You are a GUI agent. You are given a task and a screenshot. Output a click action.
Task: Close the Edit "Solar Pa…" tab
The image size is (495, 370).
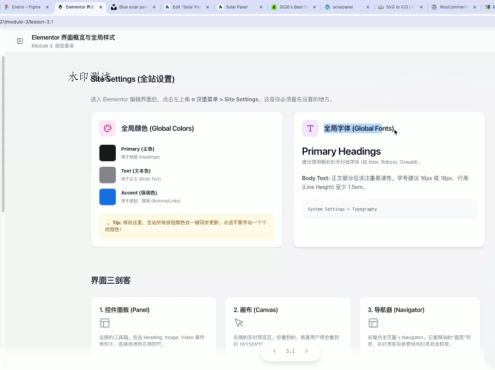(x=207, y=7)
